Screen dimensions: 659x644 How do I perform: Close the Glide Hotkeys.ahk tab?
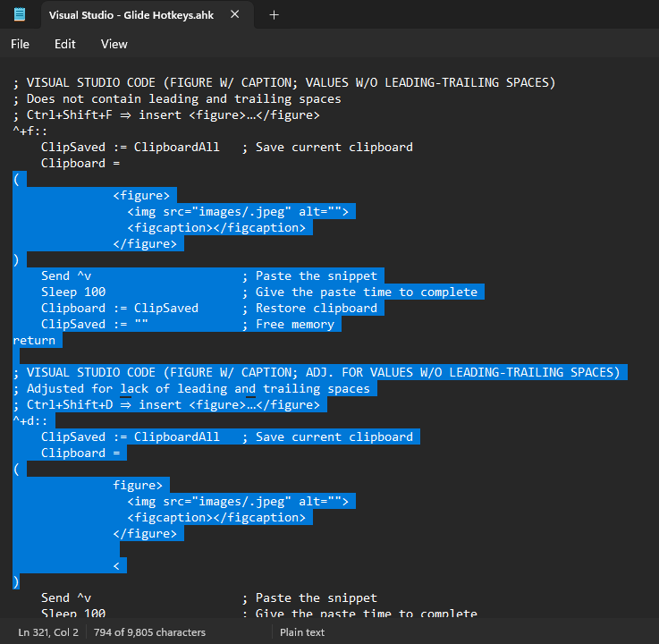234,14
